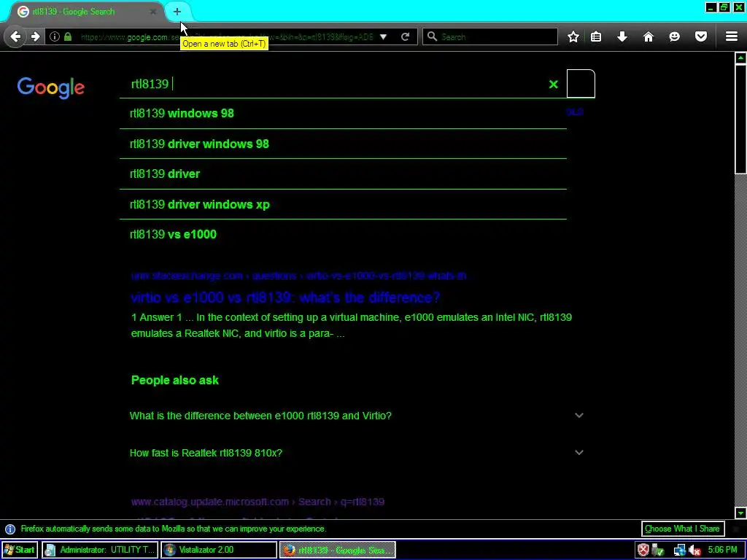Click the 5:06 PM system clock

722,550
